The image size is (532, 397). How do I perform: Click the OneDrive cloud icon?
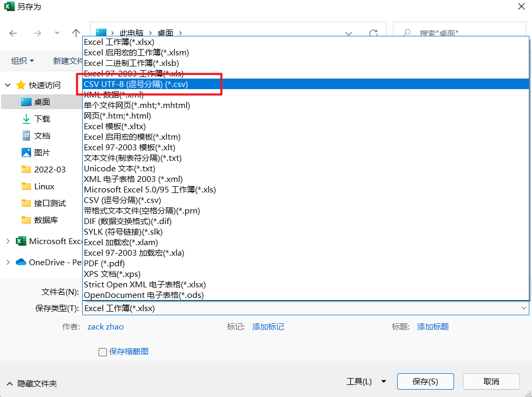click(21, 262)
